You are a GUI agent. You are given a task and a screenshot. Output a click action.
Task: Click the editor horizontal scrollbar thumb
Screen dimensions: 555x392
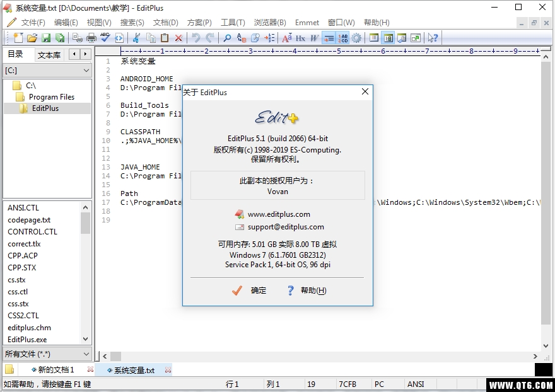pos(116,356)
